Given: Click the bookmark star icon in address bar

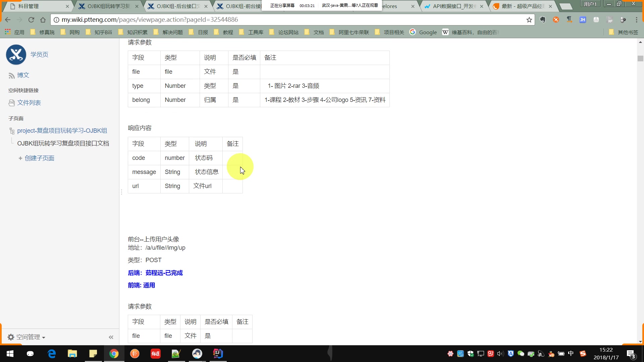Looking at the screenshot, I should [529, 20].
